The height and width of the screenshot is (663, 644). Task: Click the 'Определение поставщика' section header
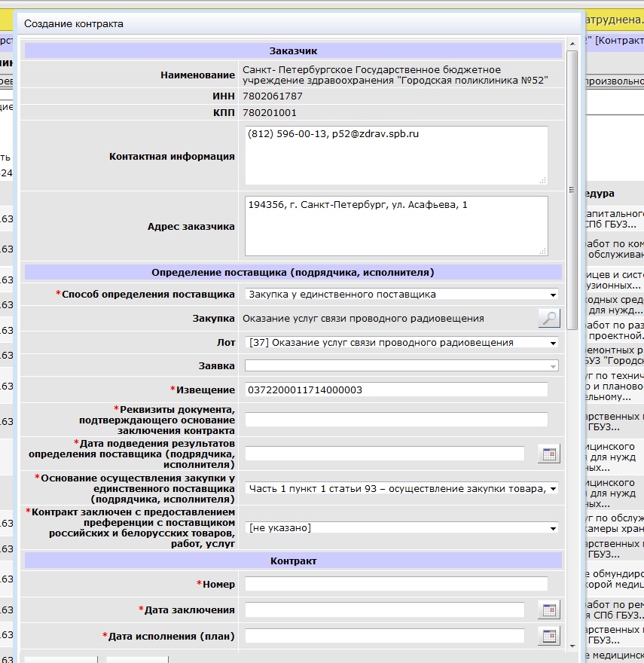click(x=293, y=272)
